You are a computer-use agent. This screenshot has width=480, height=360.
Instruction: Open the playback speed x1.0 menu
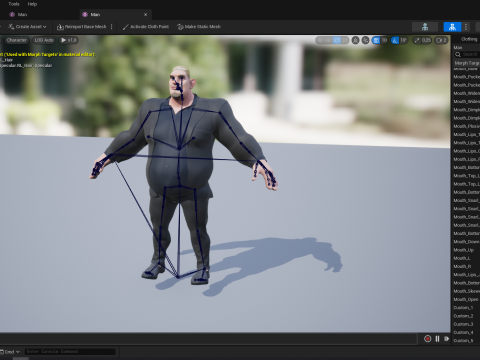click(x=69, y=40)
